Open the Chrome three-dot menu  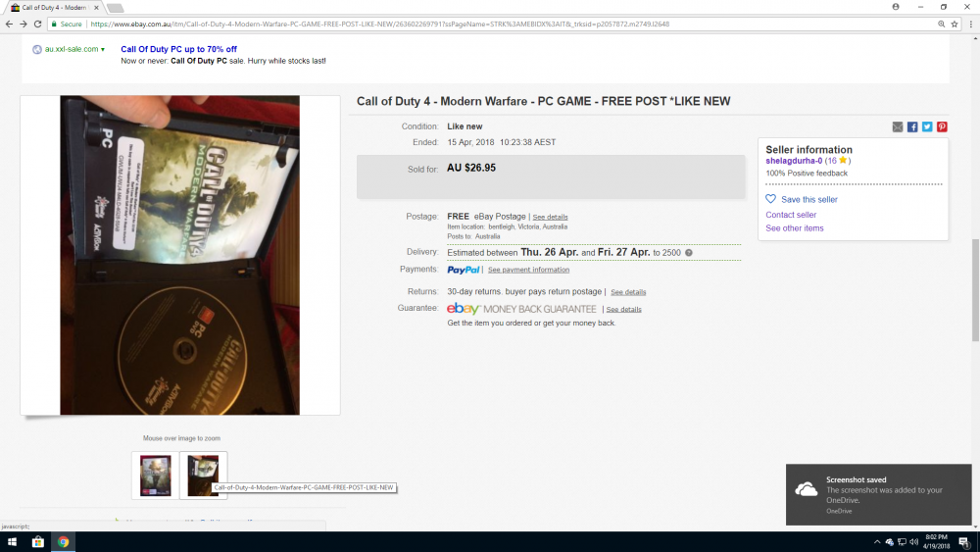970,24
